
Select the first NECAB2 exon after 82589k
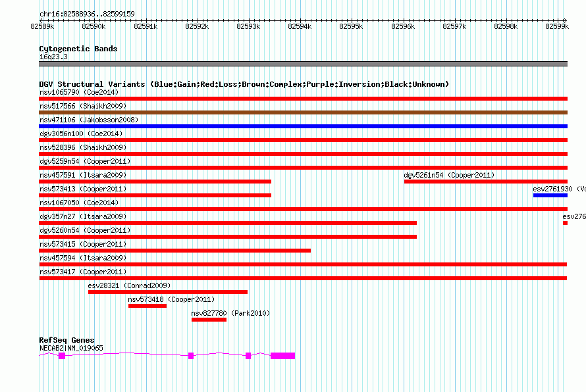pos(62,356)
